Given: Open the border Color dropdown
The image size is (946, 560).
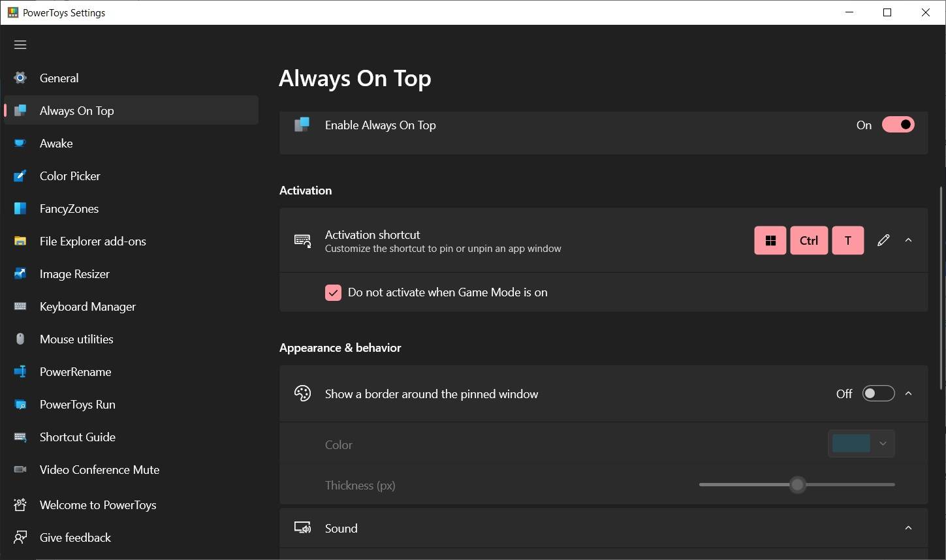Looking at the screenshot, I should click(860, 443).
